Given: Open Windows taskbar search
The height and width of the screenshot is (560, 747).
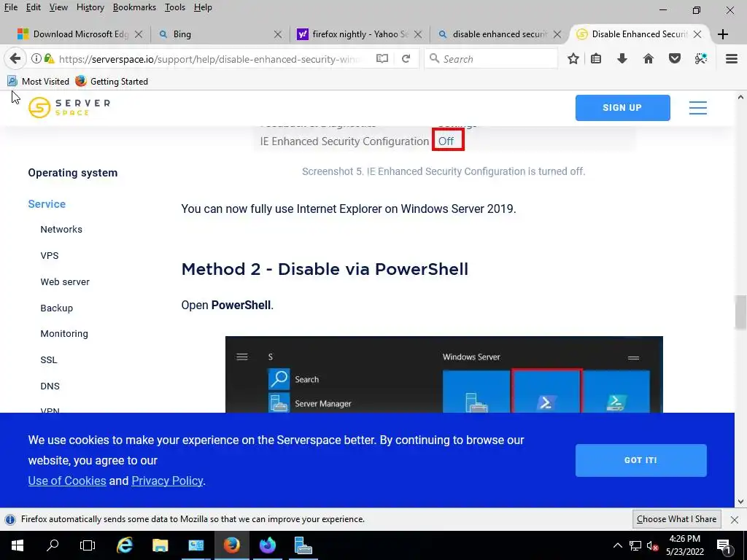Looking at the screenshot, I should pos(53,545).
